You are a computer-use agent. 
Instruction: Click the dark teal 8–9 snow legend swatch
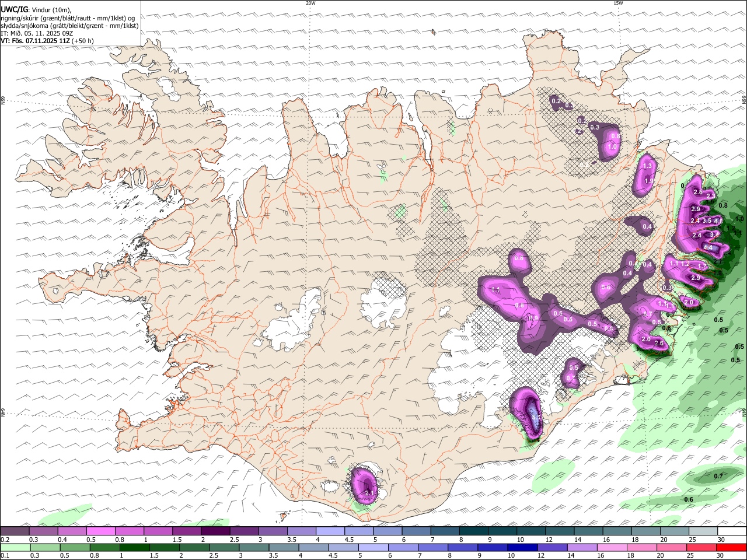473,531
